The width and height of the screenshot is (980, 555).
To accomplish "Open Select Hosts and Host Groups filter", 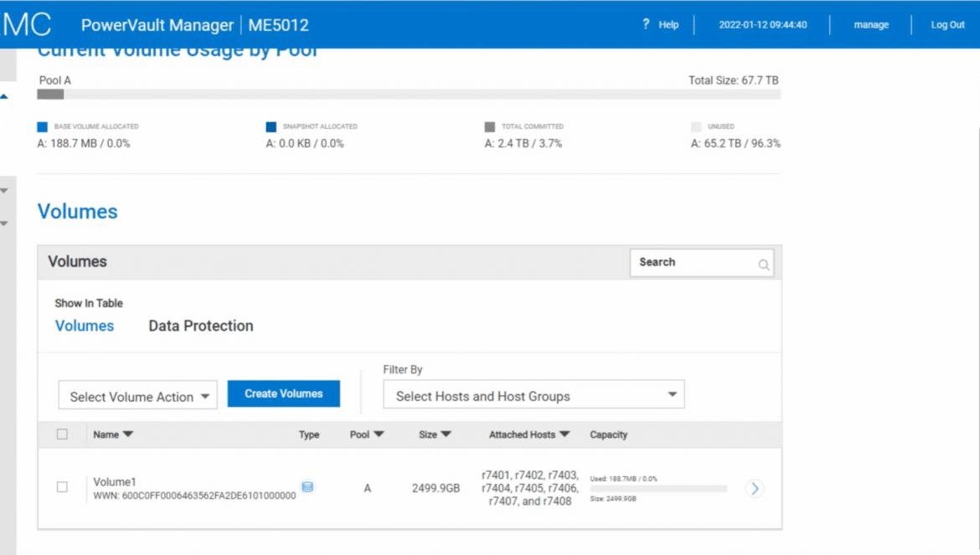I will (534, 394).
